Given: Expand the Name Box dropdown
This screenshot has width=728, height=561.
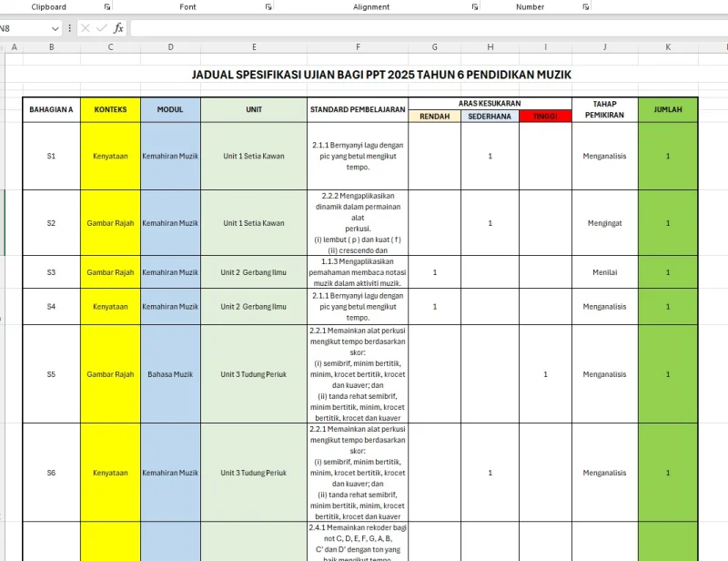Looking at the screenshot, I should pos(55,28).
